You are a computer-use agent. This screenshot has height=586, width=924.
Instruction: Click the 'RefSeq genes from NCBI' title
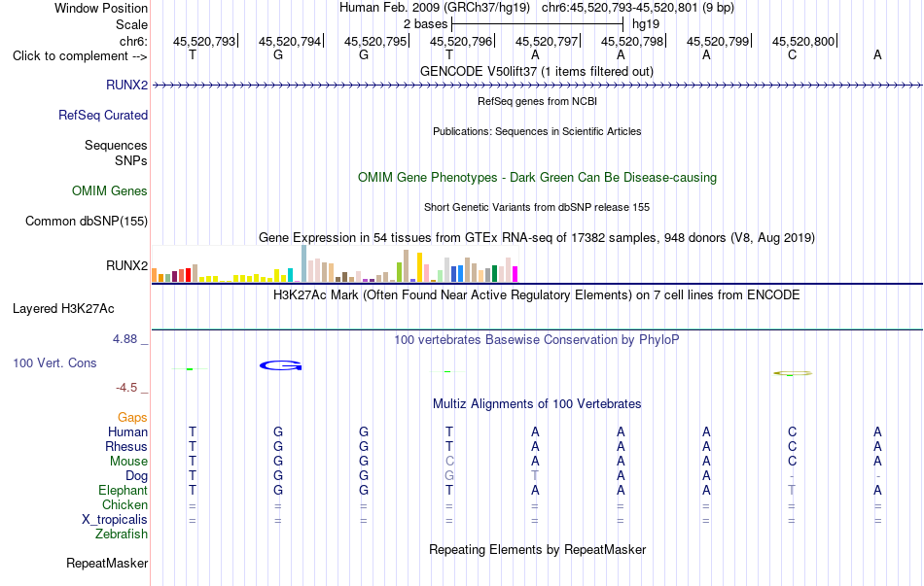point(538,101)
